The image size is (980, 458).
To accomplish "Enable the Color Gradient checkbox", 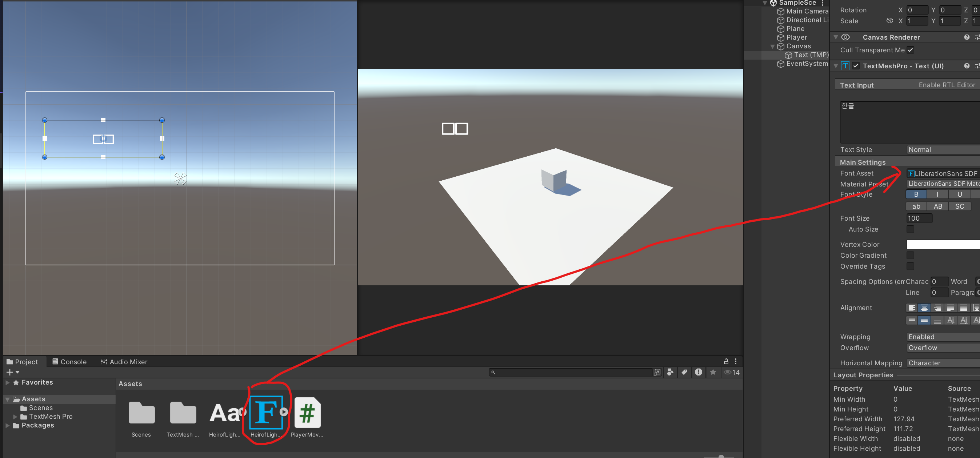I will click(910, 255).
